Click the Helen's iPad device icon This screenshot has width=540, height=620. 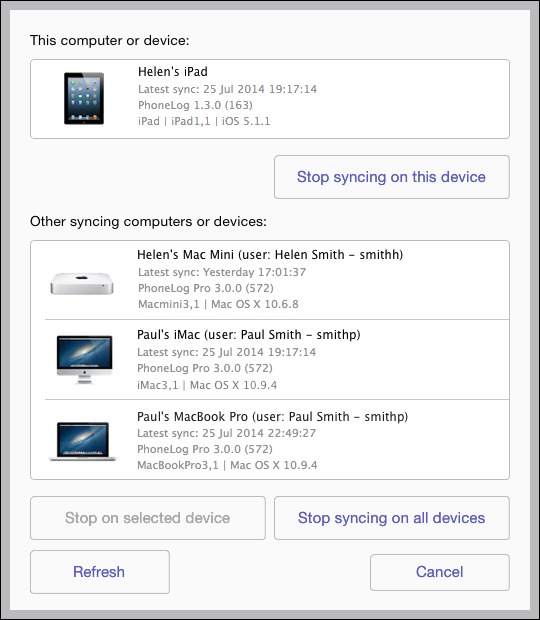pos(84,98)
